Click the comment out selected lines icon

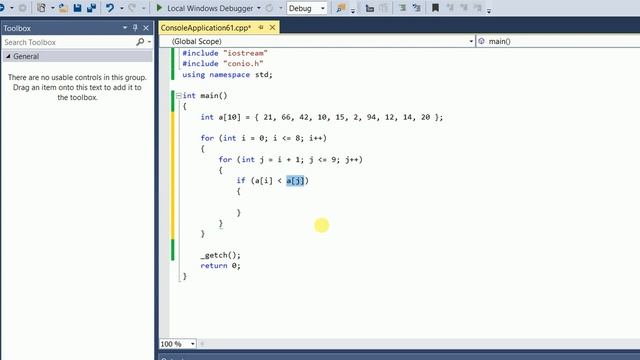pos(402,8)
